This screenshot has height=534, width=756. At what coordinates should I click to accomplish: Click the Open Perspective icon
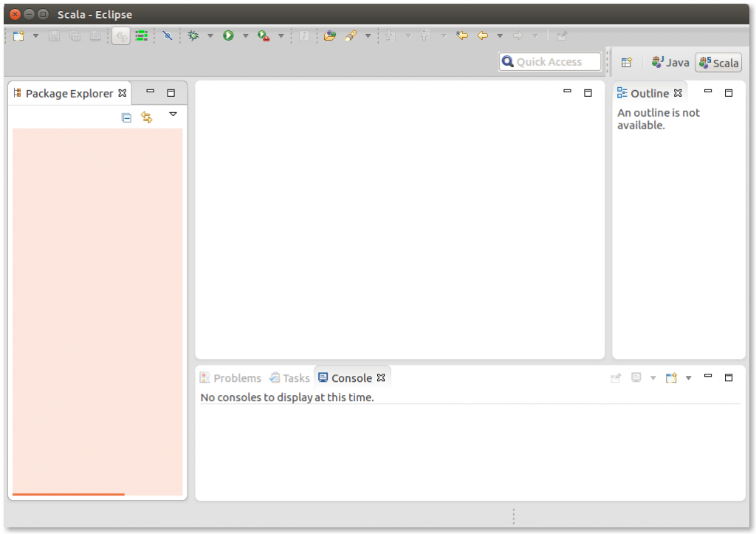coord(626,62)
